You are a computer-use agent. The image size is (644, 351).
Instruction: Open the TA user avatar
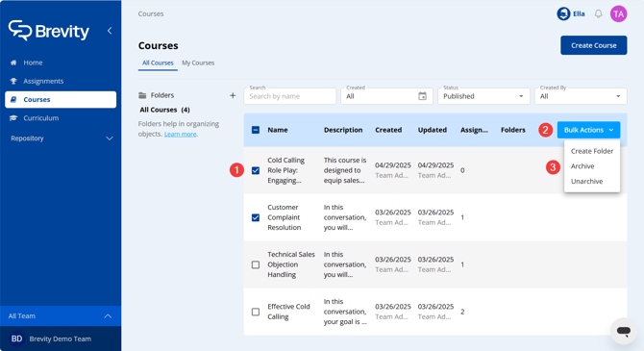coord(618,14)
